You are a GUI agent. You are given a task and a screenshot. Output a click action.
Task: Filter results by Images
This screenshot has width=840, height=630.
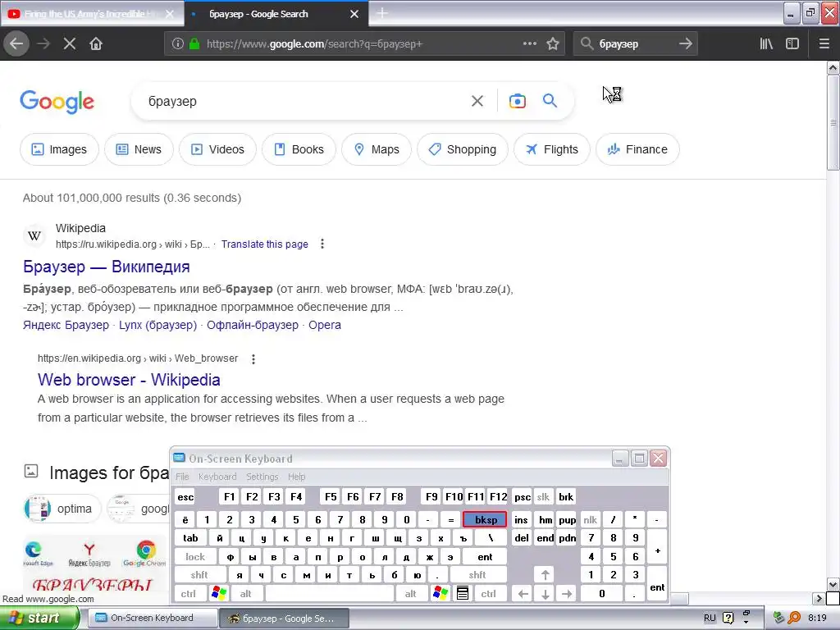coord(59,149)
